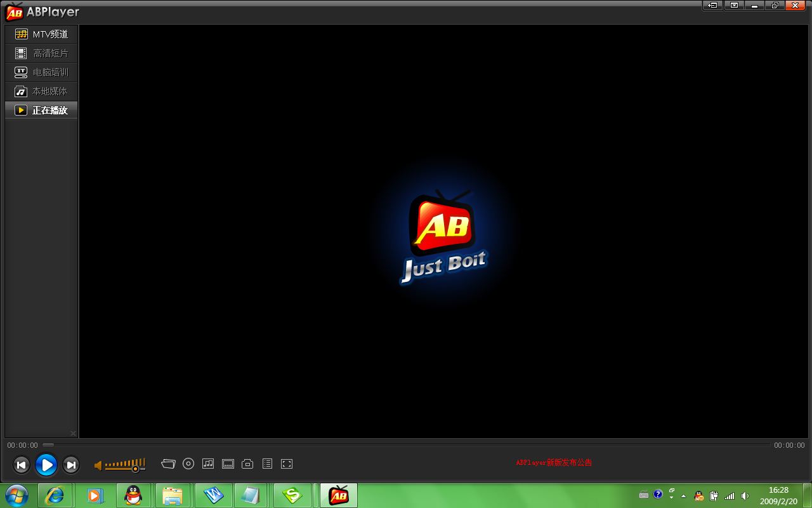This screenshot has height=508, width=812.
Task: Open the Windows Start menu
Action: pyautogui.click(x=16, y=495)
